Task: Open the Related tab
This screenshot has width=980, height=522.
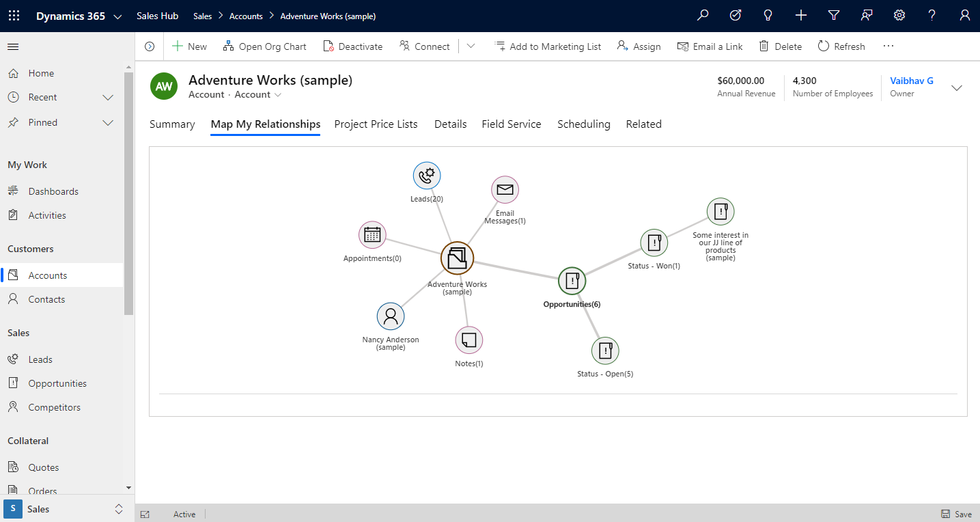Action: (x=644, y=124)
